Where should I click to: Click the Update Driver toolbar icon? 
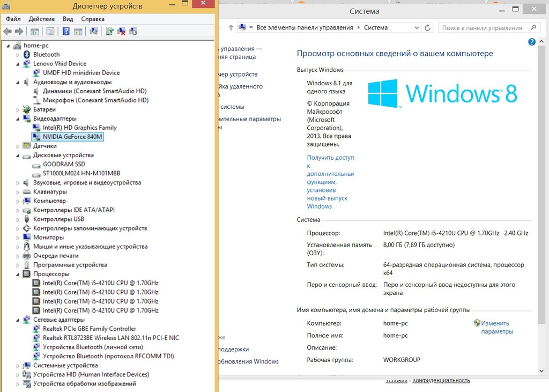tap(109, 32)
